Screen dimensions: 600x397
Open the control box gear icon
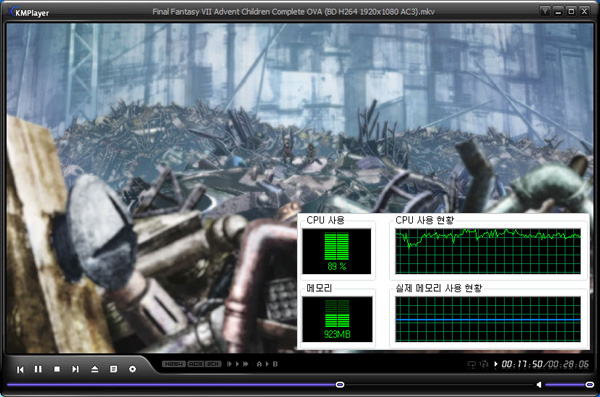click(x=132, y=369)
